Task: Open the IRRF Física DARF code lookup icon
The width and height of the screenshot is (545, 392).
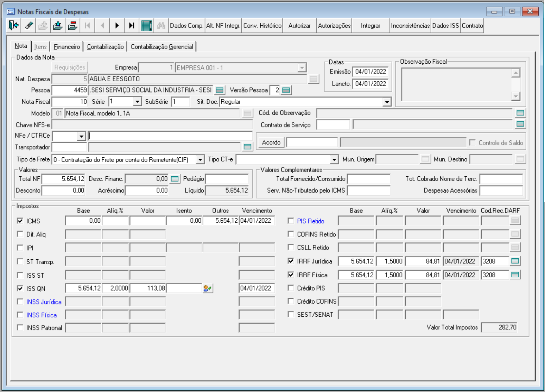Action: pyautogui.click(x=515, y=275)
